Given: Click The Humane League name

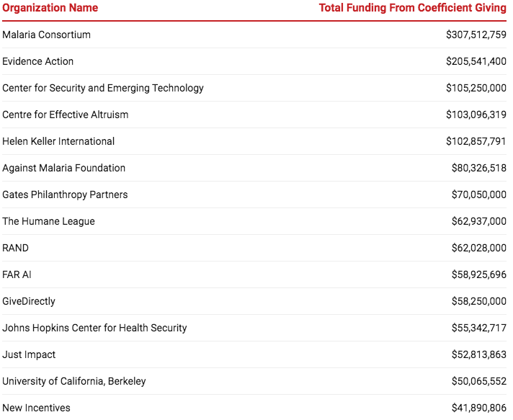Looking at the screenshot, I should tap(48, 221).
